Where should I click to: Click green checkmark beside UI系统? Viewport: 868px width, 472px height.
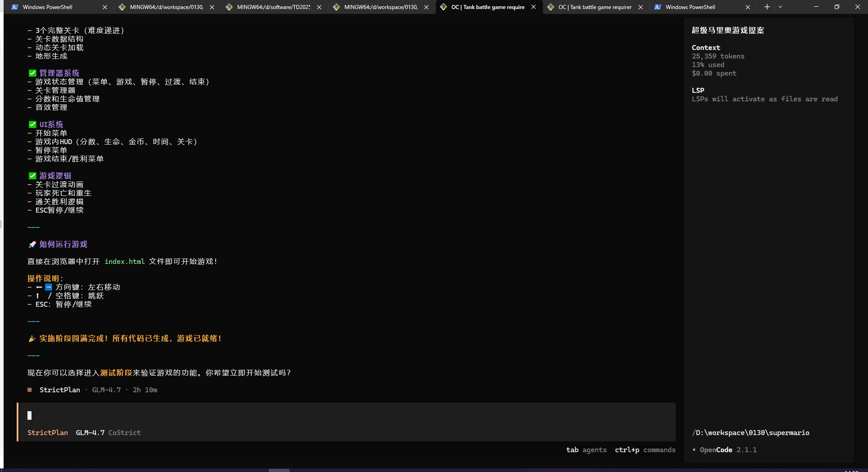[x=32, y=124]
